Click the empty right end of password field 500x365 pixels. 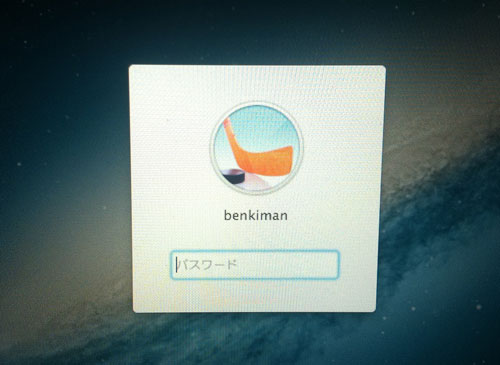pyautogui.click(x=300, y=265)
